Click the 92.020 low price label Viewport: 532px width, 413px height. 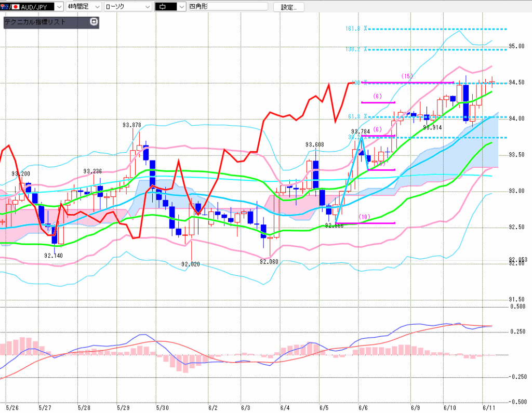190,264
